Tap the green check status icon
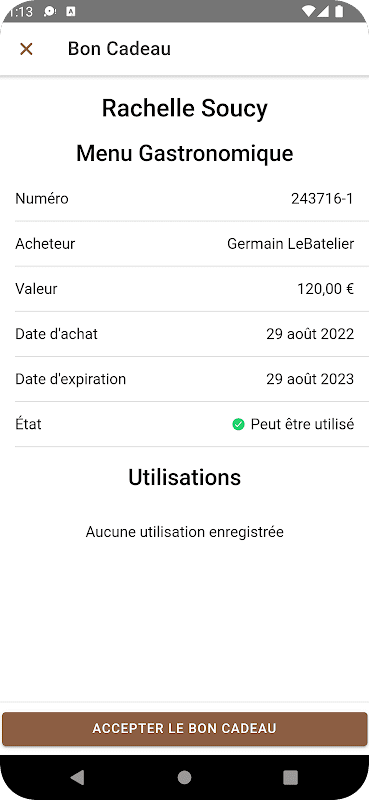 pyautogui.click(x=238, y=424)
